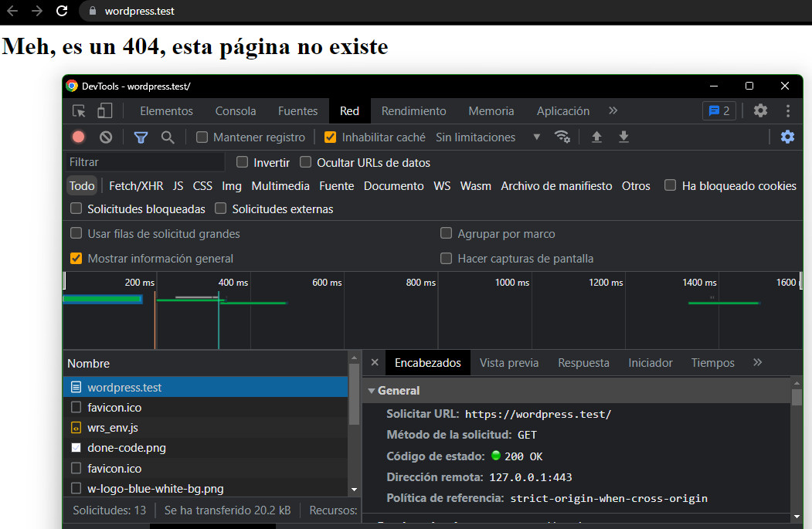Click inside the Filtrar input field
The width and height of the screenshot is (812, 529).
[x=143, y=161]
